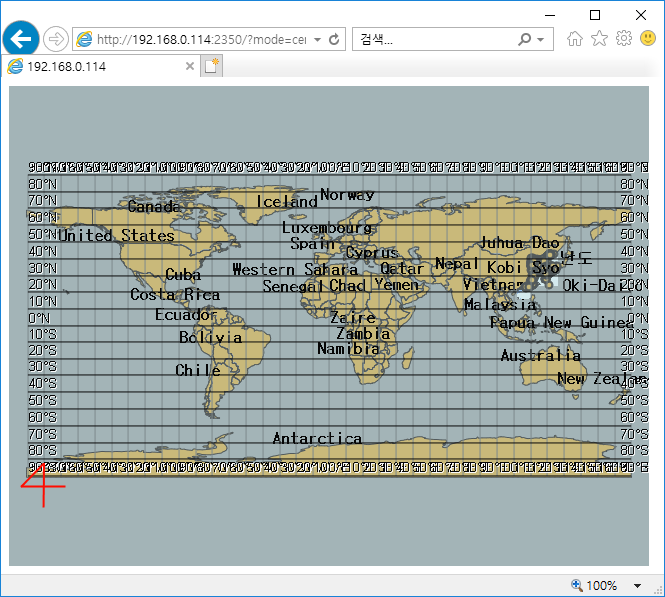Click the 100% zoom level button

point(595,586)
